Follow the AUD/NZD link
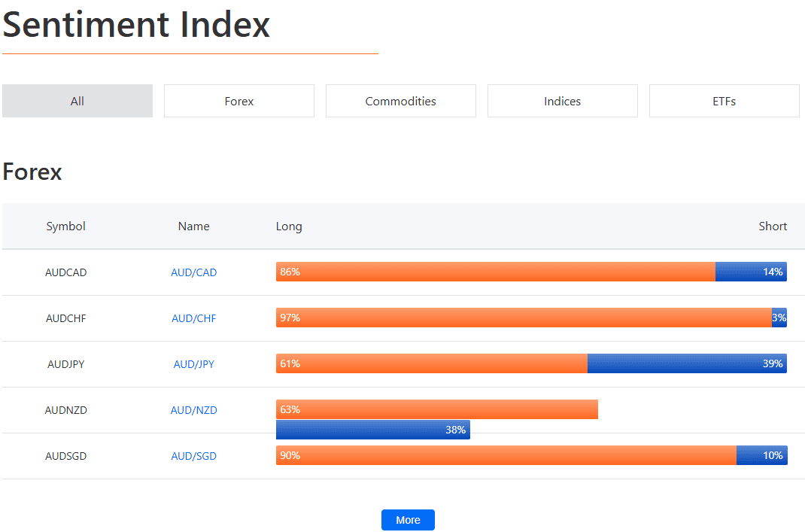 pos(193,409)
